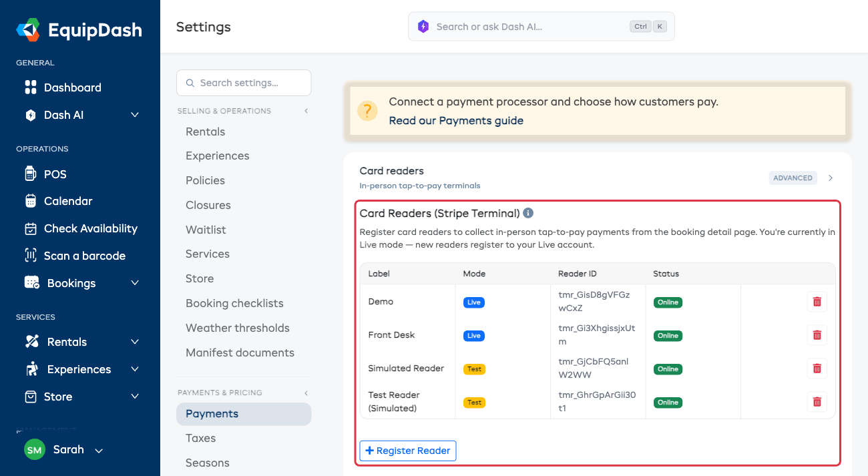
Task: Click the Live badge in Front Desk row
Action: [474, 336]
